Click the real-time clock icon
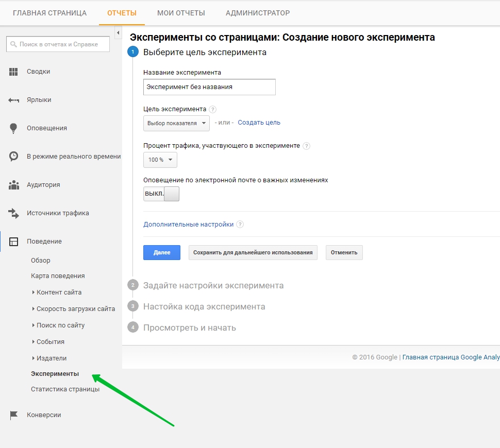 pos(13,157)
